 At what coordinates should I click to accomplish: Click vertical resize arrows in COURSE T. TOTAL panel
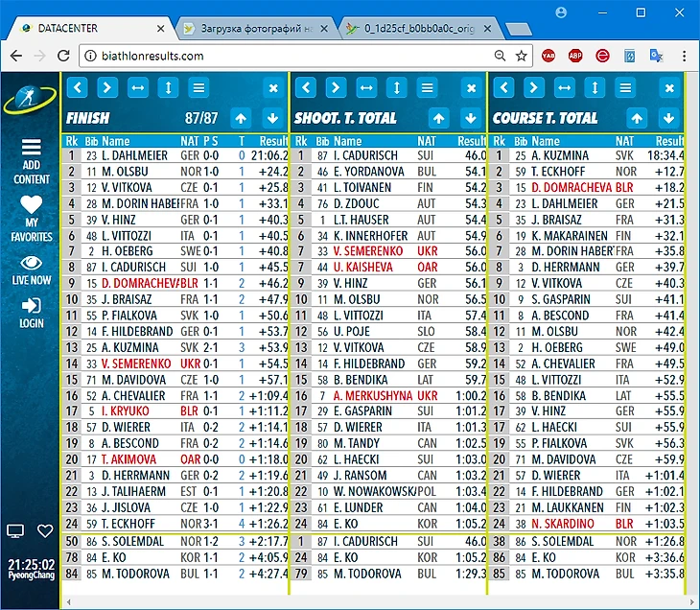coord(595,88)
